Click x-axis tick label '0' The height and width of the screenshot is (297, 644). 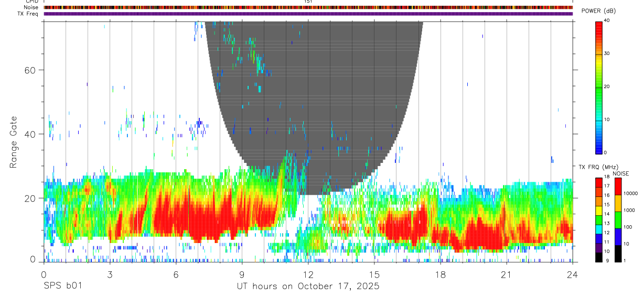pos(44,274)
